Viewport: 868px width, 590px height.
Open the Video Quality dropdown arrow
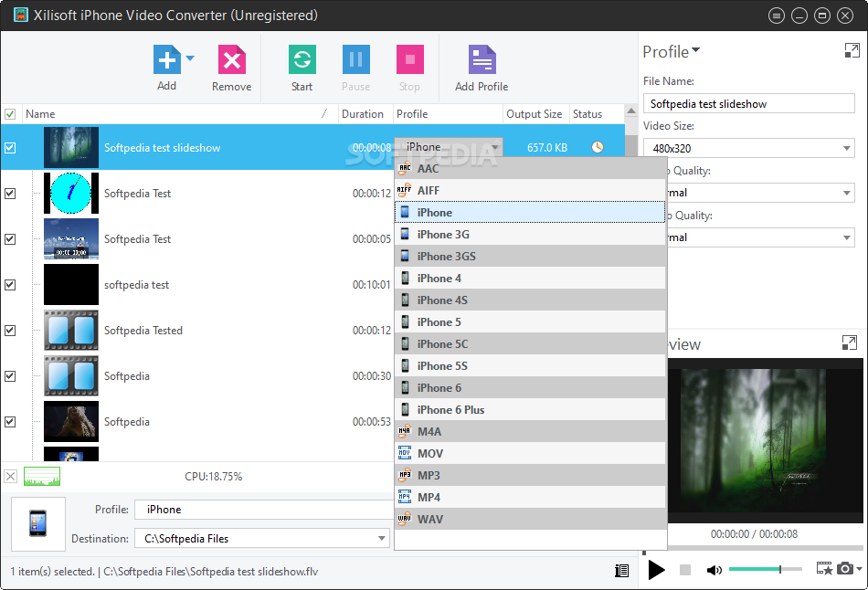(846, 193)
